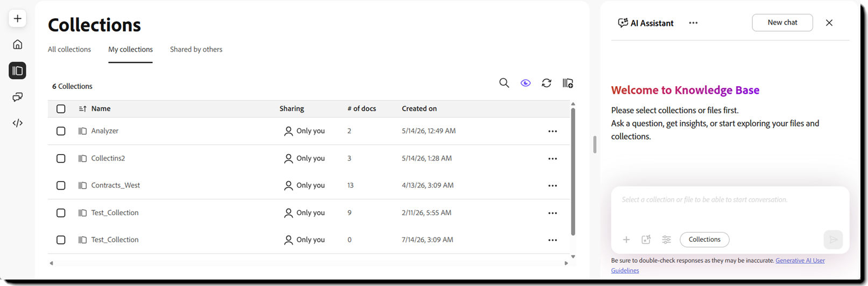The width and height of the screenshot is (868, 286).
Task: Open more options for Analyzer row
Action: pyautogui.click(x=552, y=131)
